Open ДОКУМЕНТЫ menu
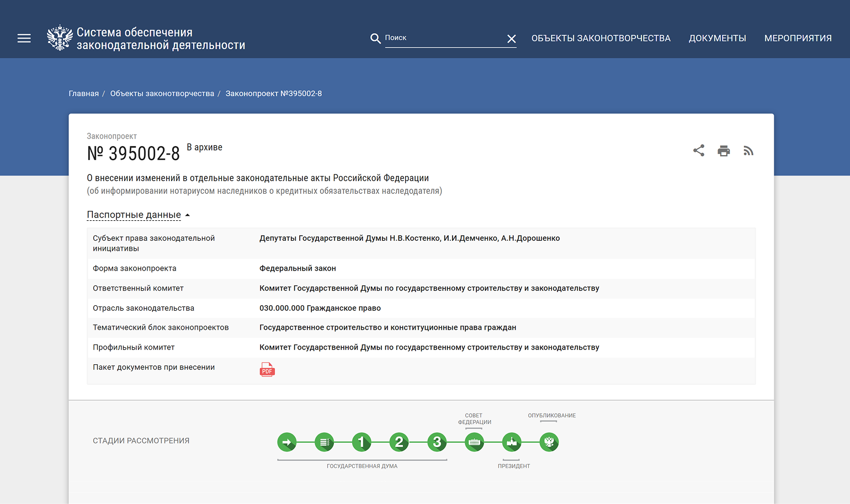The image size is (850, 504). (717, 38)
